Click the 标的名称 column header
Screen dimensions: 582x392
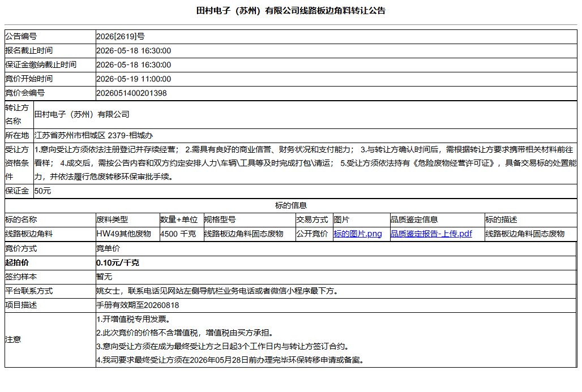(50, 220)
